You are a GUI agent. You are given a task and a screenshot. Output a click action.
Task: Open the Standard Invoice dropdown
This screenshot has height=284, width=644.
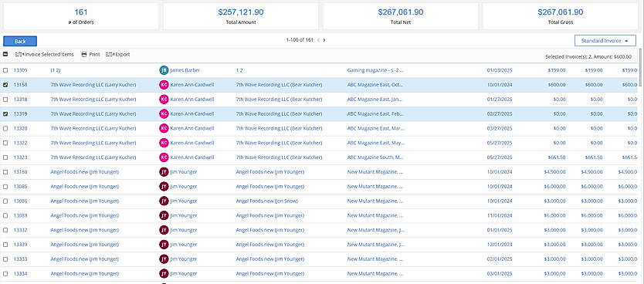pyautogui.click(x=605, y=41)
